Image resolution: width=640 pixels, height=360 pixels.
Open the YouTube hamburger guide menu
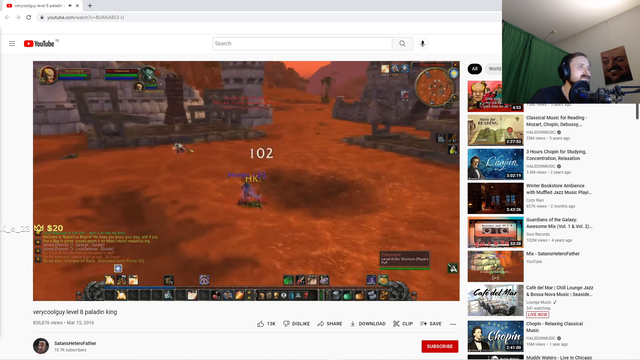(x=12, y=44)
